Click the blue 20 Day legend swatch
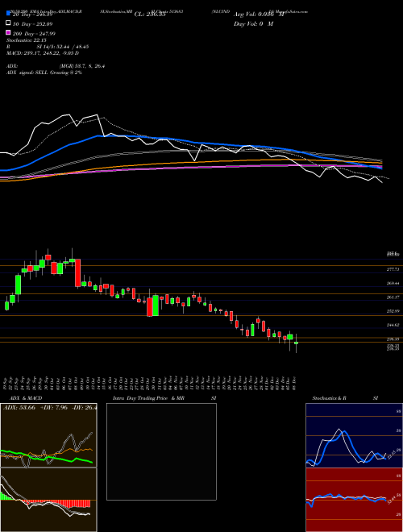 coord(8,14)
